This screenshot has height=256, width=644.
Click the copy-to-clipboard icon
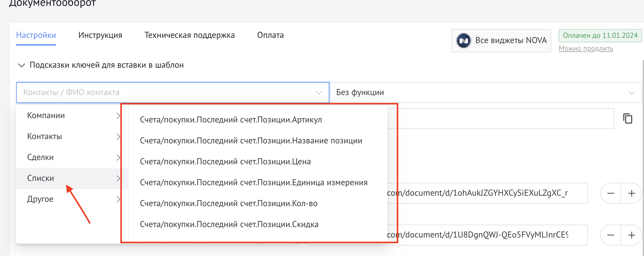click(628, 118)
